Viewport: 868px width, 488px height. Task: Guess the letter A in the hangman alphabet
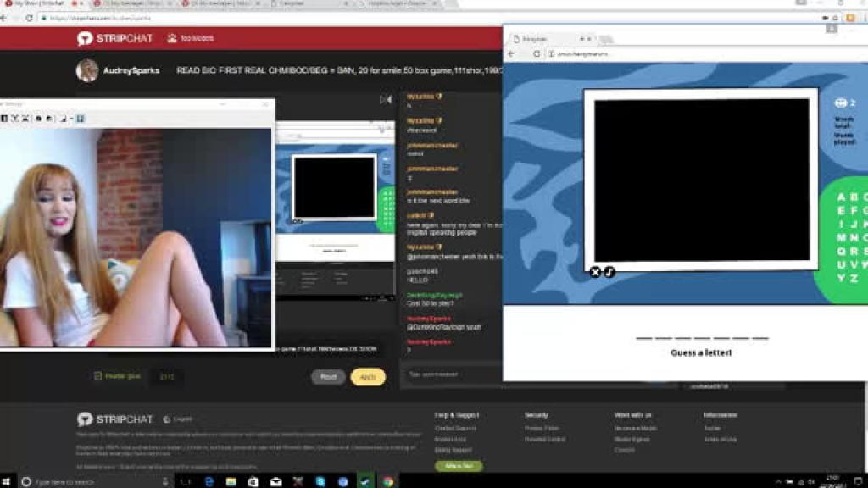(x=841, y=197)
